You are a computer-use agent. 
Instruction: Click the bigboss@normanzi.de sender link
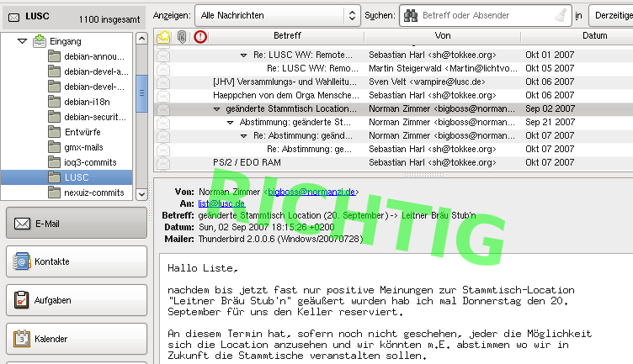[313, 192]
